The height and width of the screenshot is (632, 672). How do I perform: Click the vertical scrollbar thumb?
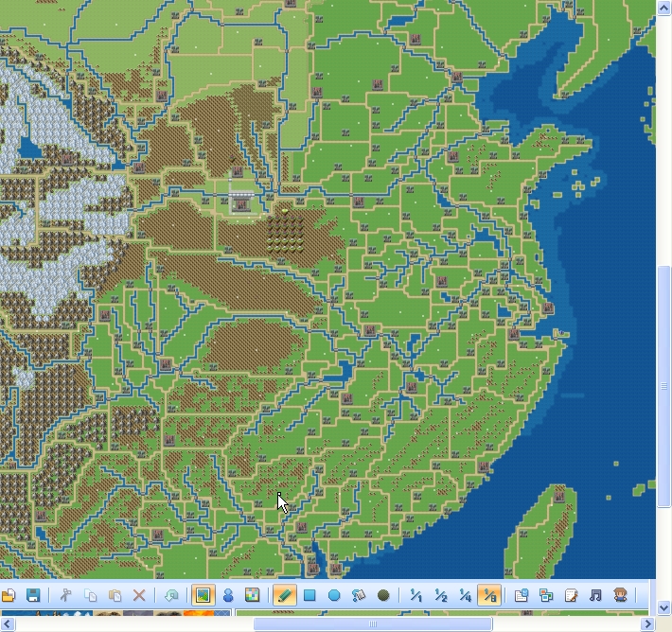[664, 386]
